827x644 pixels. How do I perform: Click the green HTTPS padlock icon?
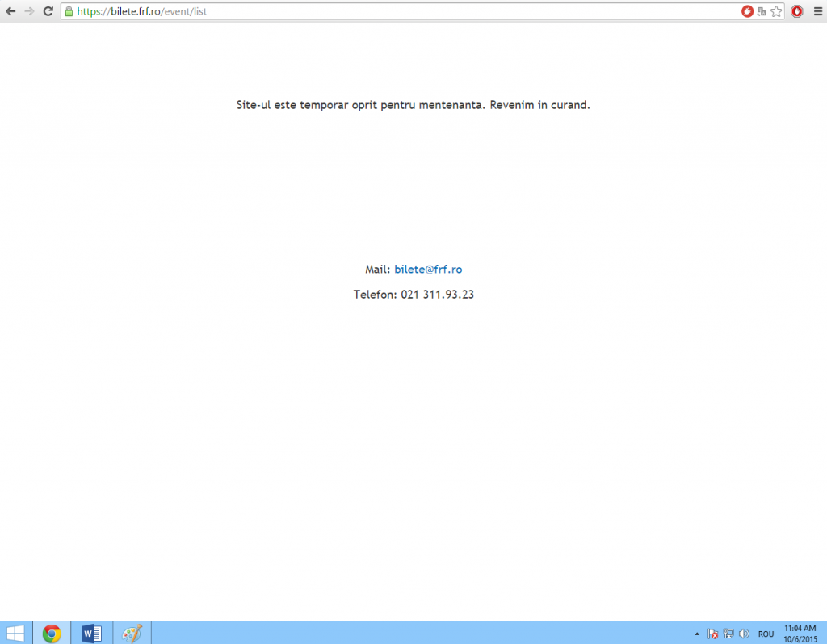click(x=69, y=11)
